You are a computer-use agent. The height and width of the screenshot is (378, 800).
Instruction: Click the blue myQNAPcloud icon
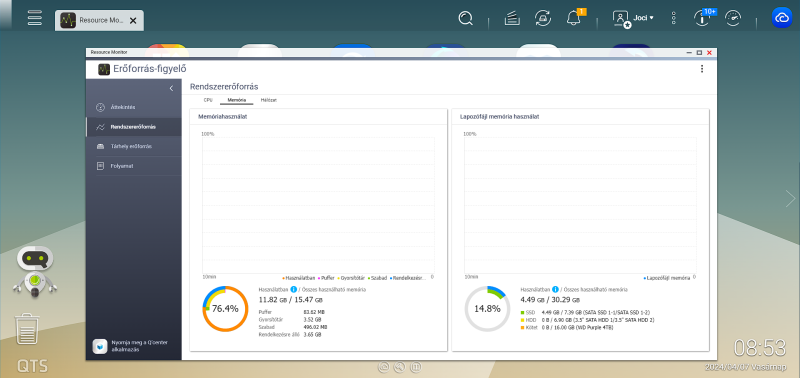point(782,18)
